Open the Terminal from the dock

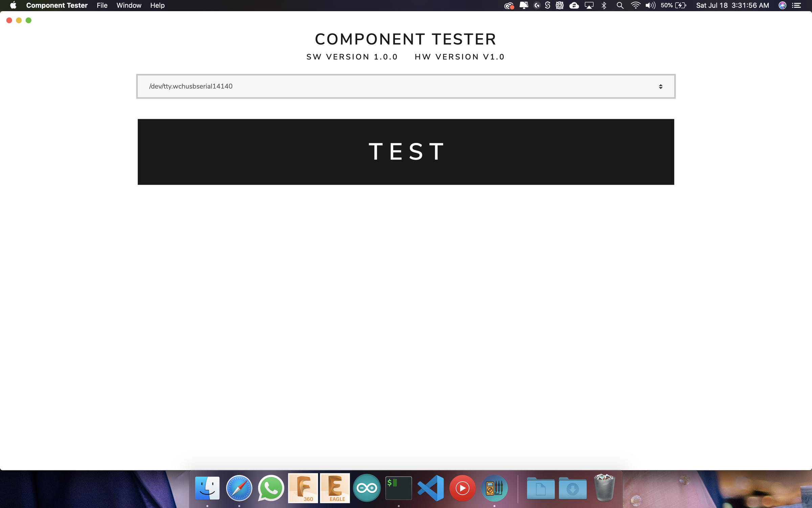tap(398, 488)
